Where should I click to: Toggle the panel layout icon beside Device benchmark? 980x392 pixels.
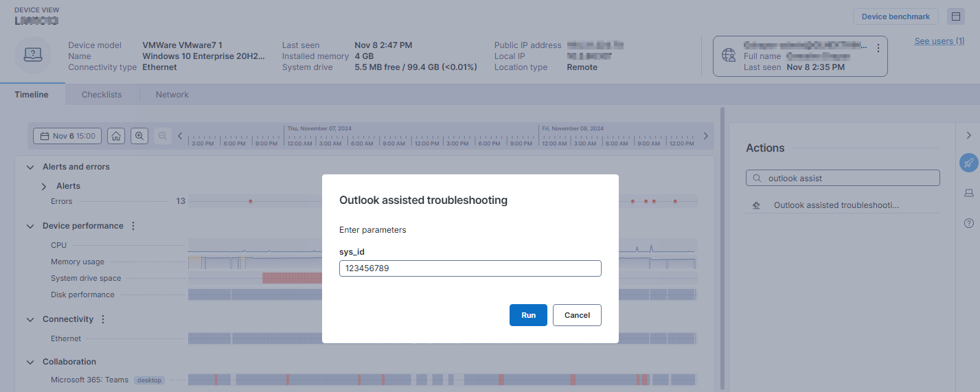pyautogui.click(x=955, y=16)
